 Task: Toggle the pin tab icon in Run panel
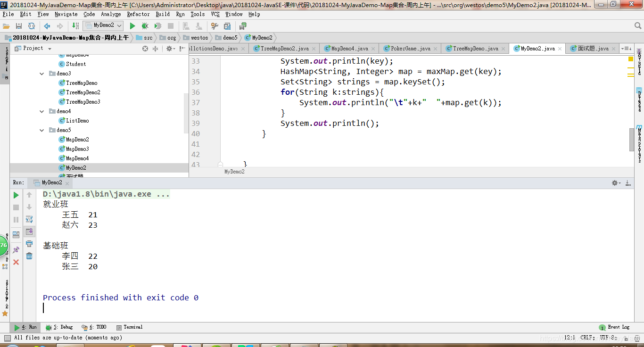pyautogui.click(x=16, y=249)
